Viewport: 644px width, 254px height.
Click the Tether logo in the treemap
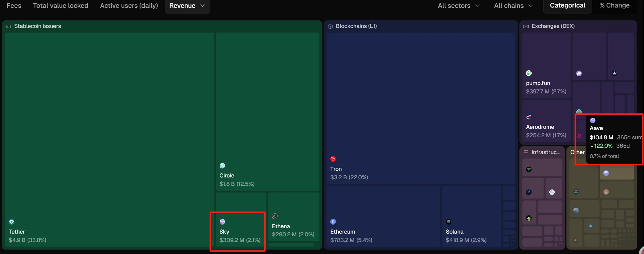(x=11, y=222)
